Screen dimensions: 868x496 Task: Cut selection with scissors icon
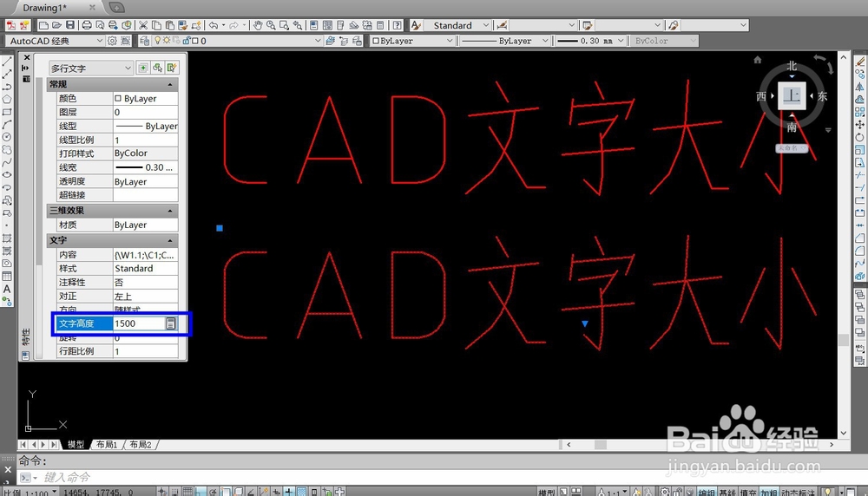click(x=143, y=25)
